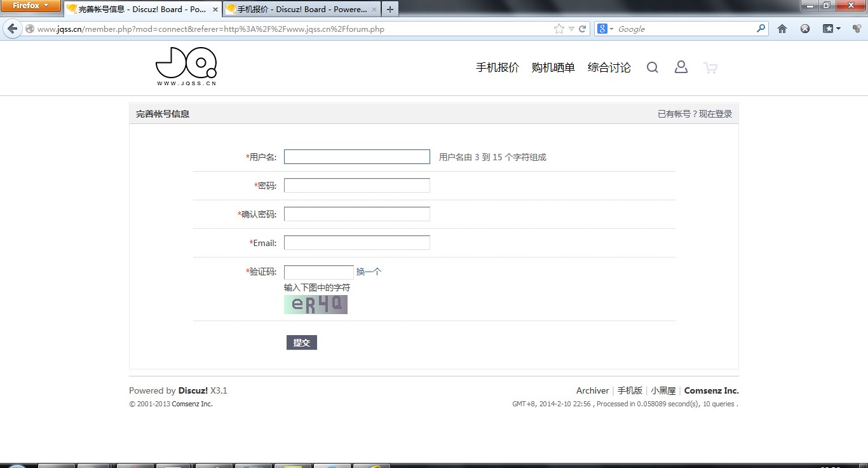Focus the 验证码 input field
868x468 pixels.
(319, 272)
